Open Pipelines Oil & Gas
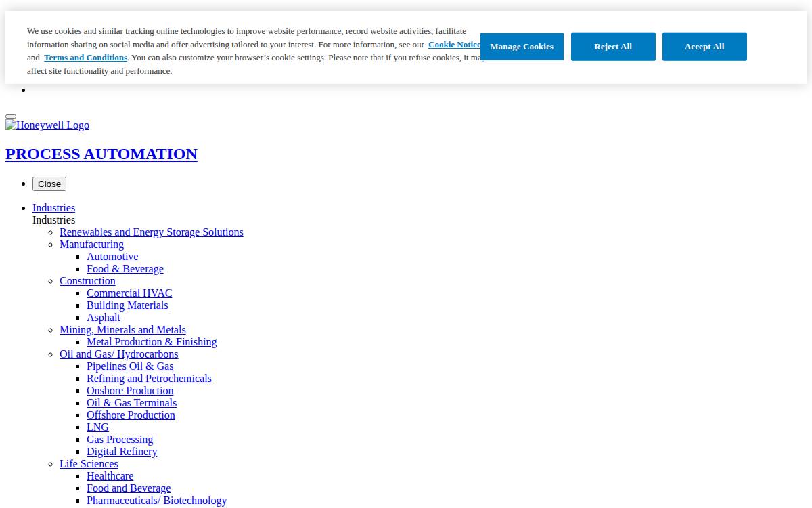Screen dimensions: 812x508 [130, 366]
